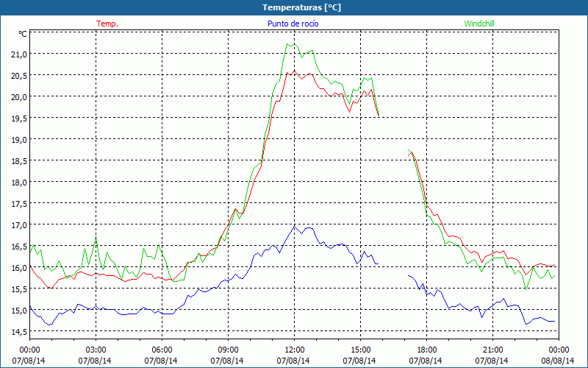Click the 19,0 y-axis value

(19, 140)
